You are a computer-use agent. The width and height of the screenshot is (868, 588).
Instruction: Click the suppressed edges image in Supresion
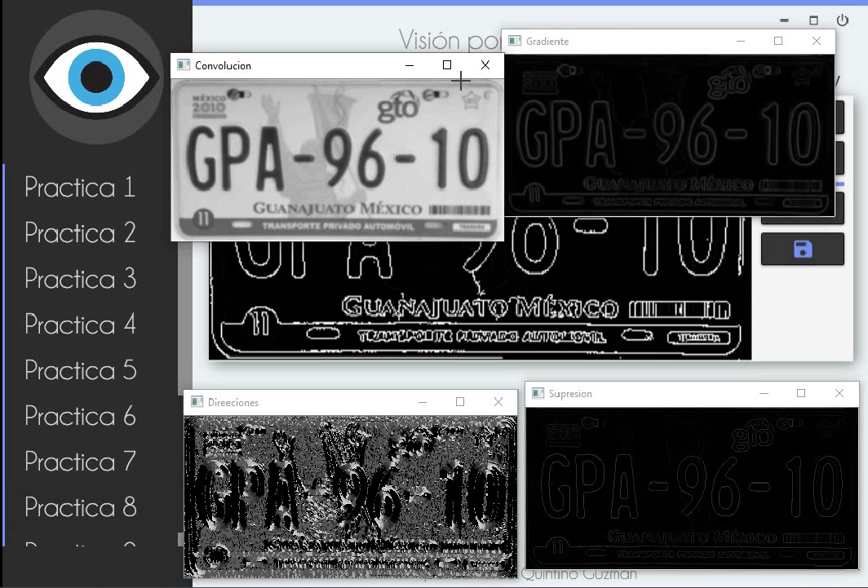pyautogui.click(x=692, y=488)
